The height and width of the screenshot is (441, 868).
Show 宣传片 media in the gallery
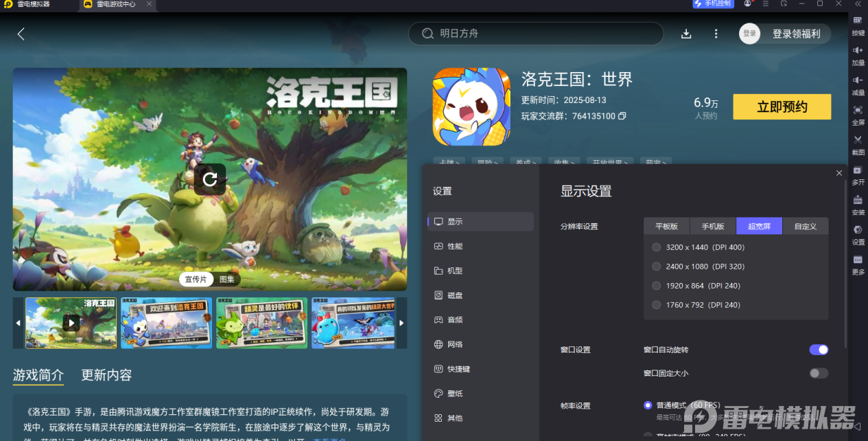(x=196, y=280)
